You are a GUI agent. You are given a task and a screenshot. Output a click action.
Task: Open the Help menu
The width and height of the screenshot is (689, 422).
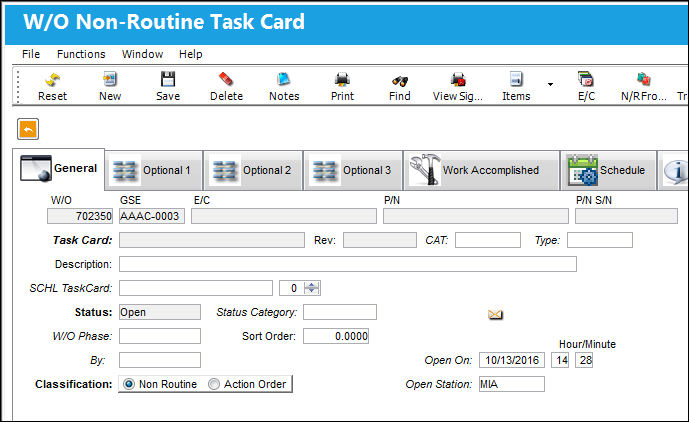pyautogui.click(x=190, y=54)
